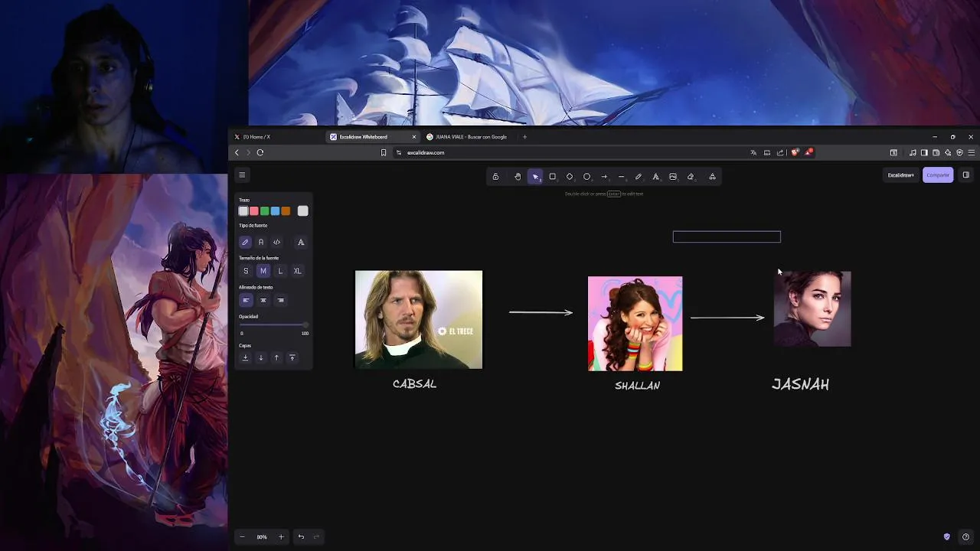
Task: Select the Selection arrow tool
Action: point(535,177)
